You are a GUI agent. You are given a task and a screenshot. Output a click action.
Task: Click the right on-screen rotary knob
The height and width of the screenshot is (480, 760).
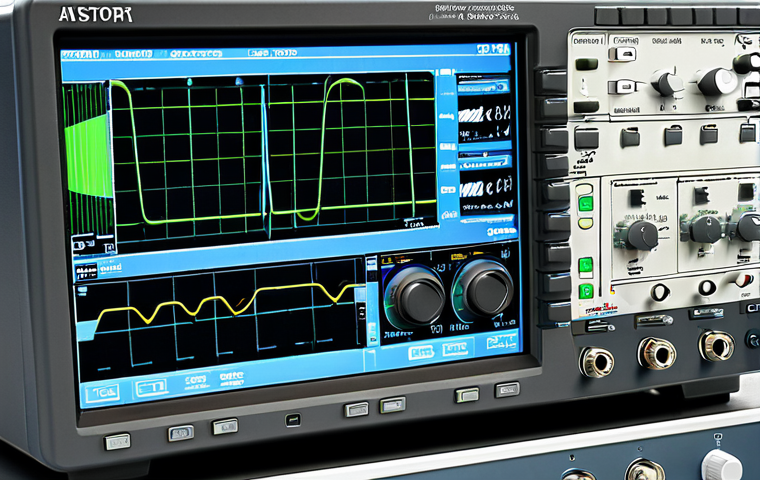[x=483, y=290]
